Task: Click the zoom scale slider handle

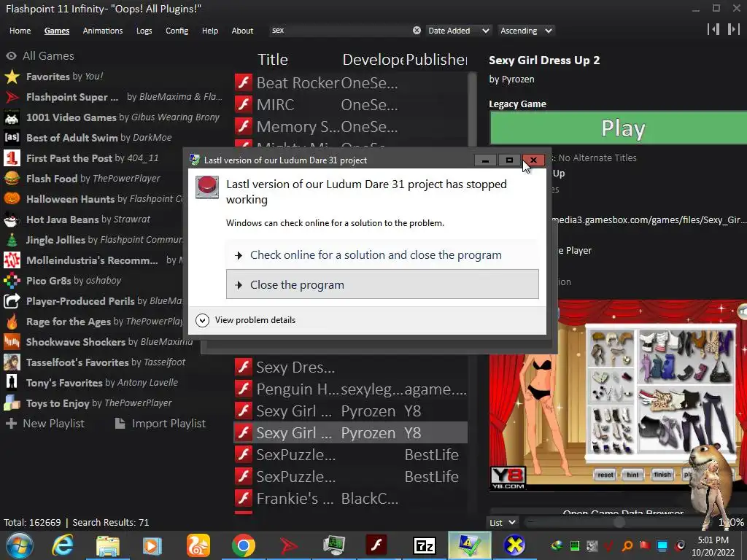Action: click(x=619, y=522)
